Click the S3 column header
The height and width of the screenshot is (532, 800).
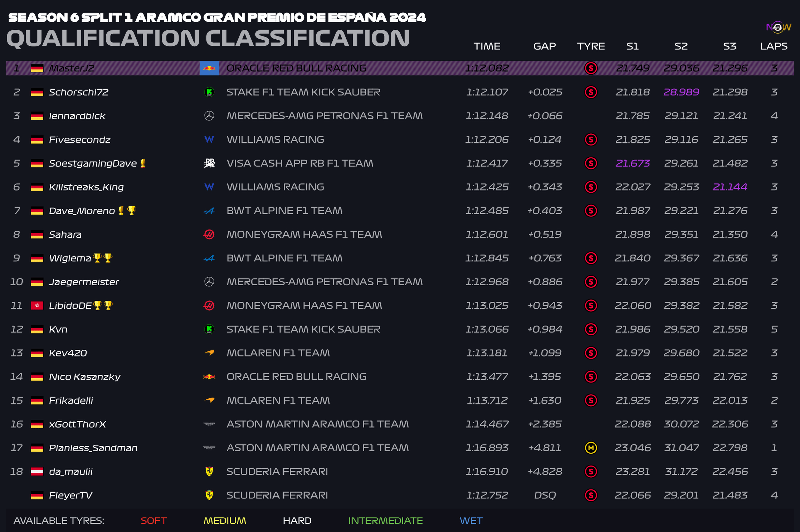[x=730, y=46]
